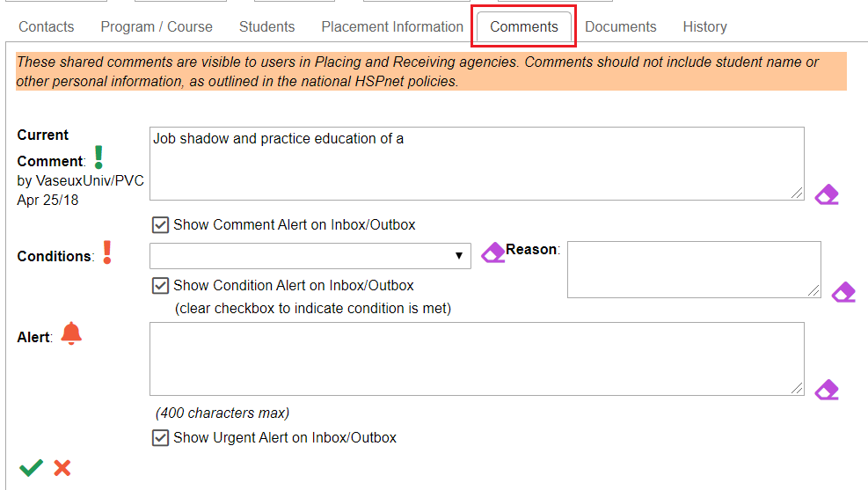Disable Show Urgent Alert on Inbox/Outbox
This screenshot has height=490, width=868.
pyautogui.click(x=160, y=438)
